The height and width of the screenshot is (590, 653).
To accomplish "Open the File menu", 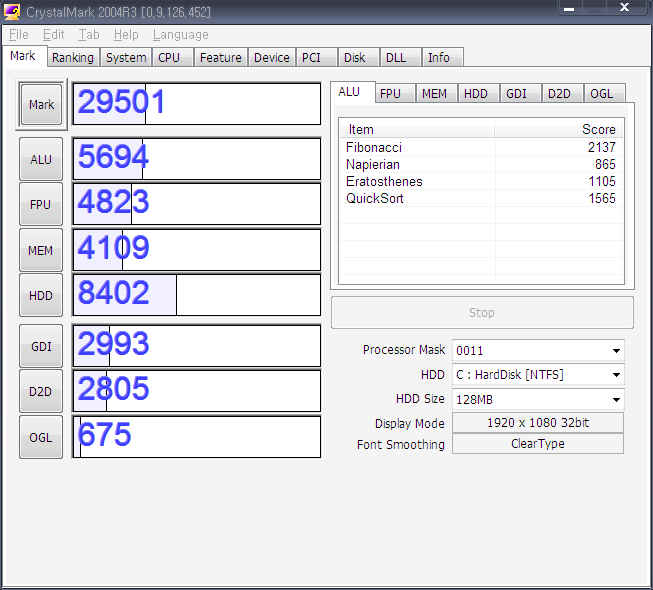I will click(x=19, y=35).
